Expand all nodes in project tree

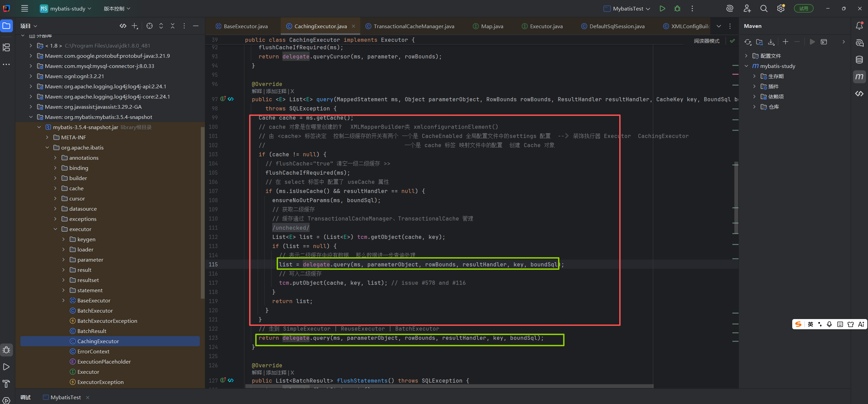click(x=161, y=26)
